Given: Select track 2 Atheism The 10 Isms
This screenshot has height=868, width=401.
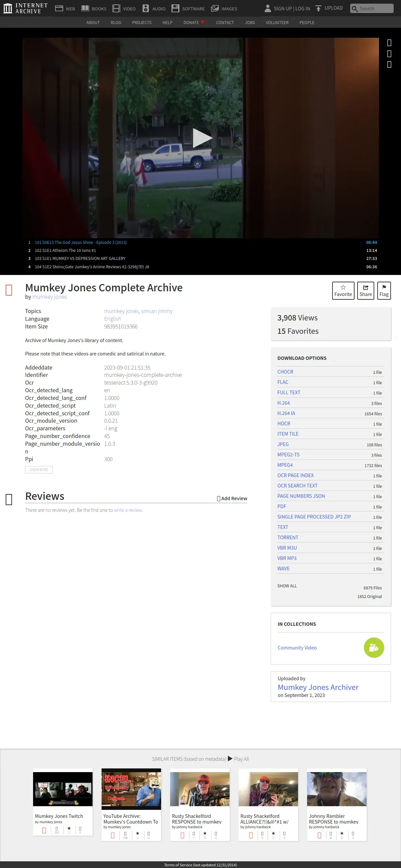Looking at the screenshot, I should pyautogui.click(x=202, y=250).
